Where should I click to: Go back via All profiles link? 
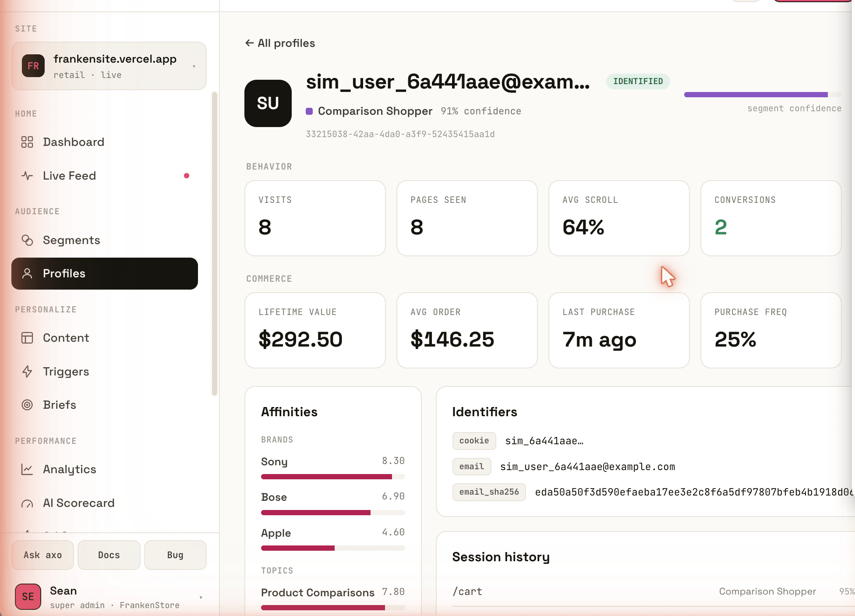(280, 43)
